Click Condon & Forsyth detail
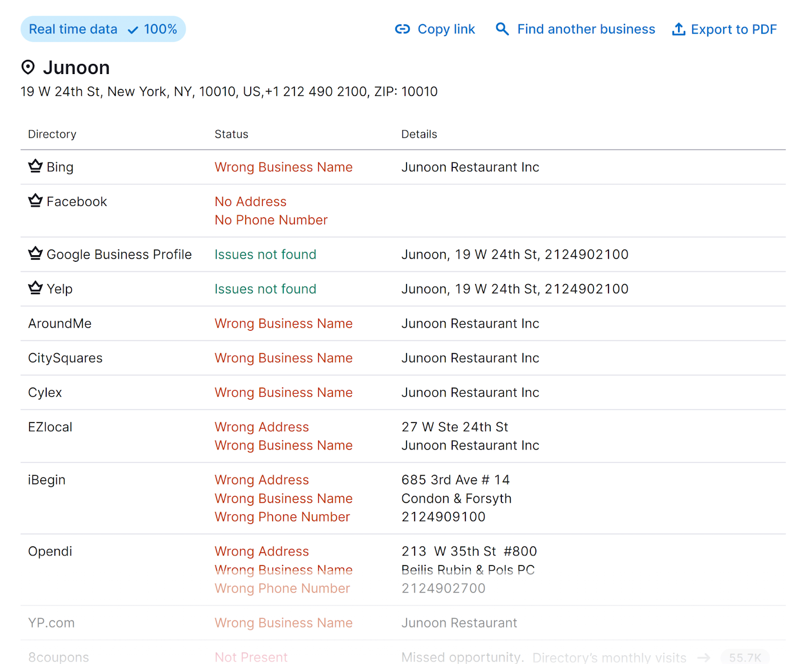This screenshot has height=664, width=812. [456, 498]
